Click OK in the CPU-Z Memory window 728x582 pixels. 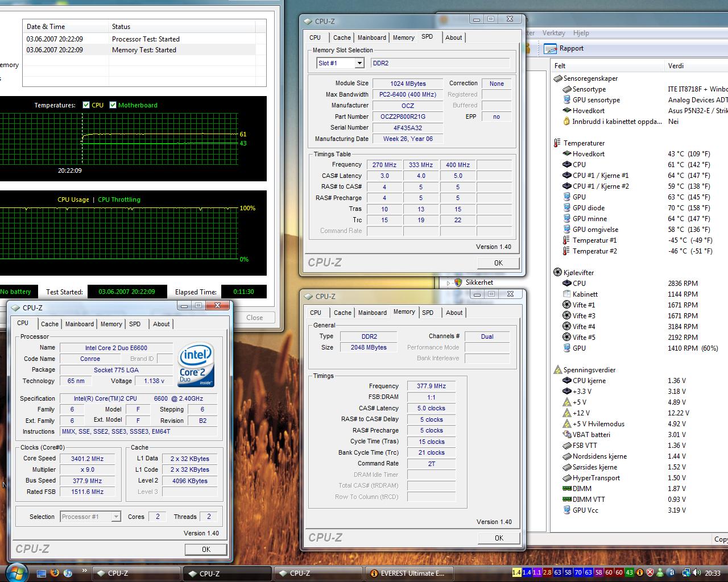point(499,538)
